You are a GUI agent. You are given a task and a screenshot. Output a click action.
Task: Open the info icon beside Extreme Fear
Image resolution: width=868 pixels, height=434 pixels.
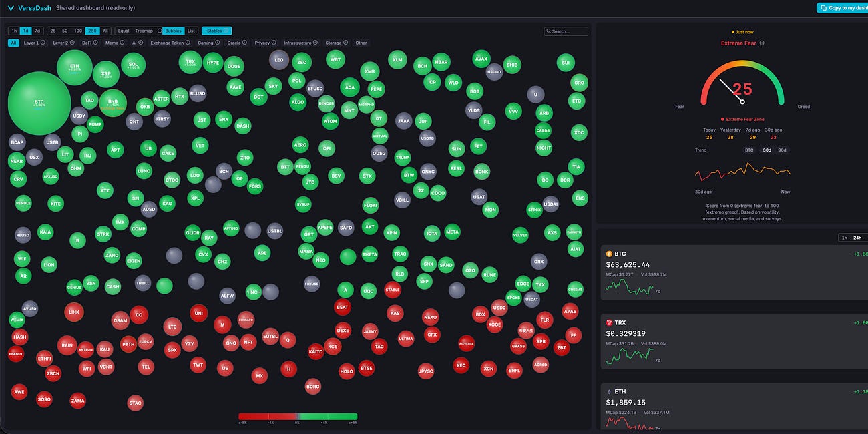762,43
